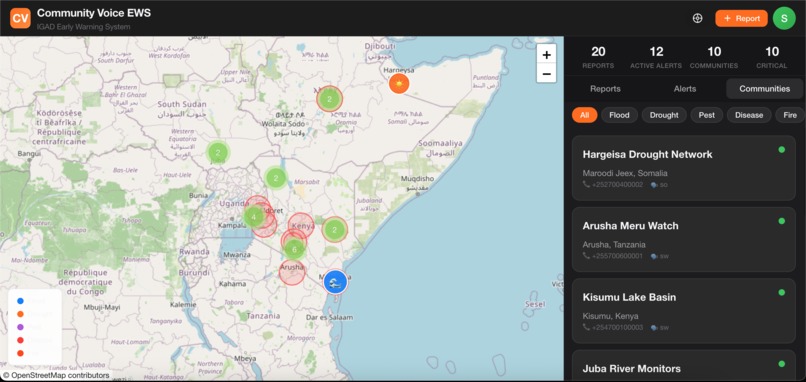Open the Hargeisa Drought Network card
The width and height of the screenshot is (806, 382).
coord(684,168)
